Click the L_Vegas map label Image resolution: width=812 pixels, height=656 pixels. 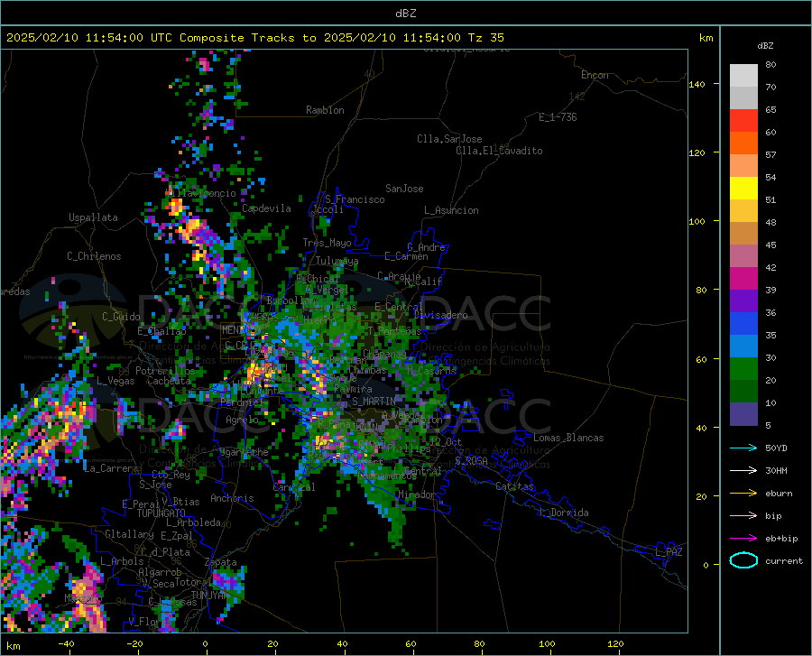pos(115,381)
